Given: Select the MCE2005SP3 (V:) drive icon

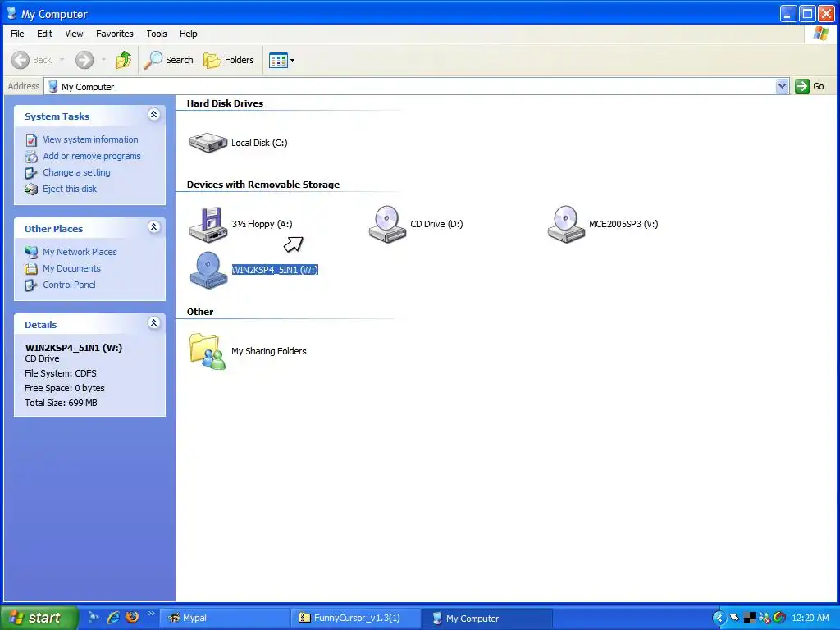Looking at the screenshot, I should [x=566, y=224].
